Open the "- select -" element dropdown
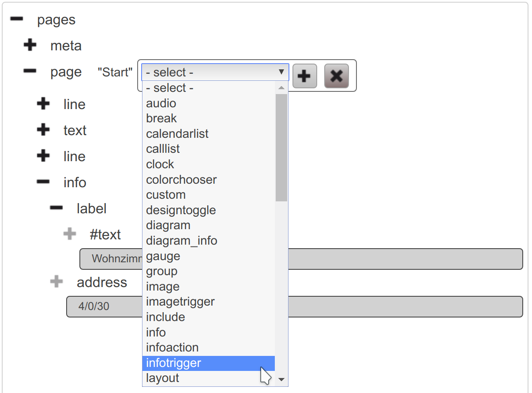 tap(215, 72)
